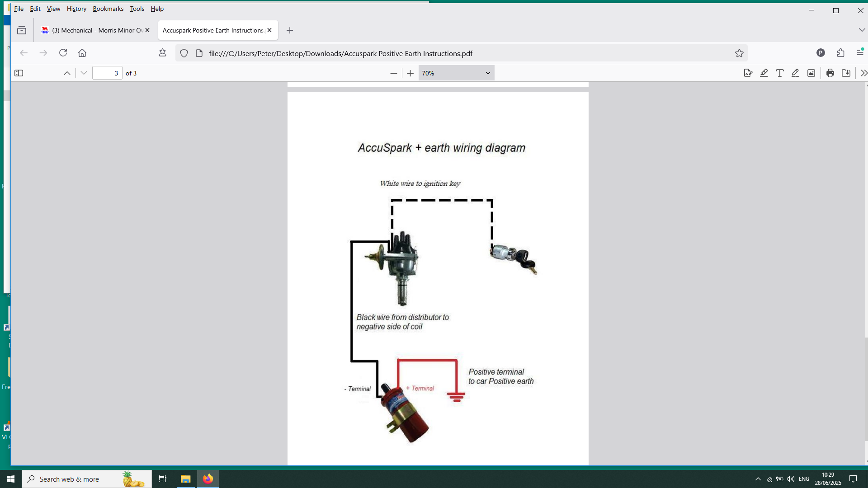Go to next PDF page
The image size is (868, 488).
(84, 73)
